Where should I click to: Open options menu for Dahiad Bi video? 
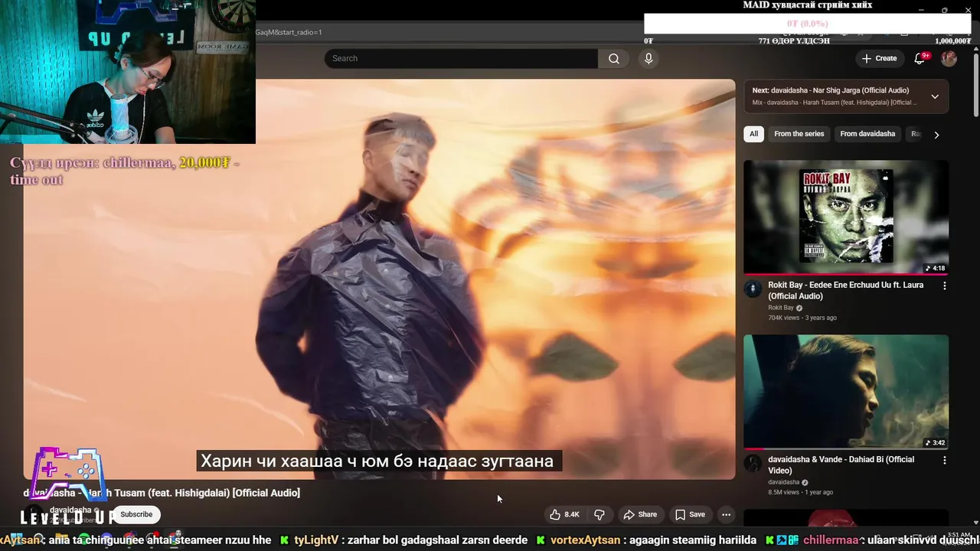pos(944,460)
